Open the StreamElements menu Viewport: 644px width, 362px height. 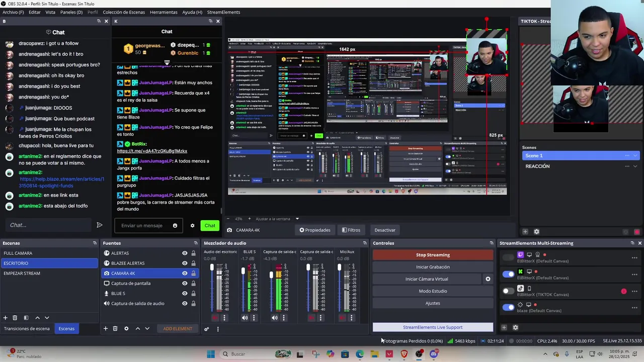pyautogui.click(x=223, y=12)
